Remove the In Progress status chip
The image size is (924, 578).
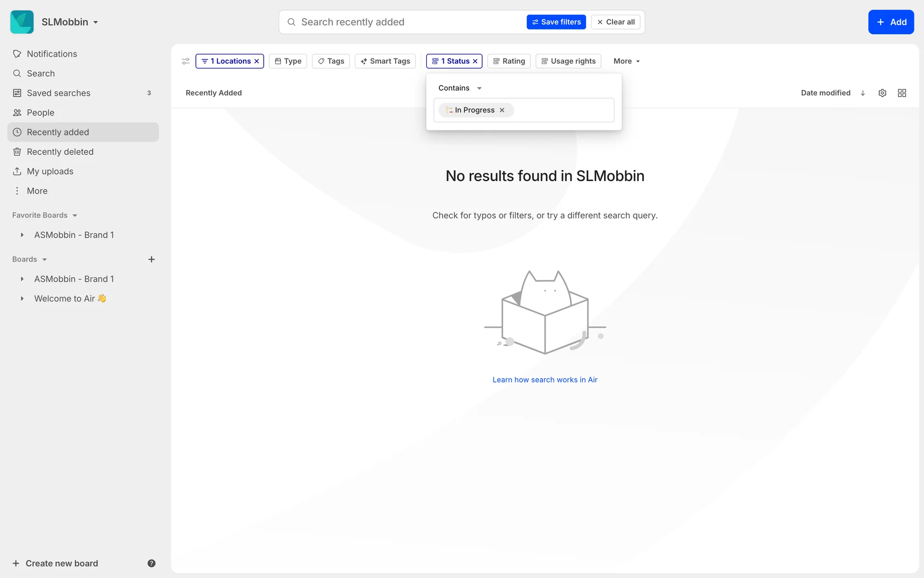tap(502, 110)
